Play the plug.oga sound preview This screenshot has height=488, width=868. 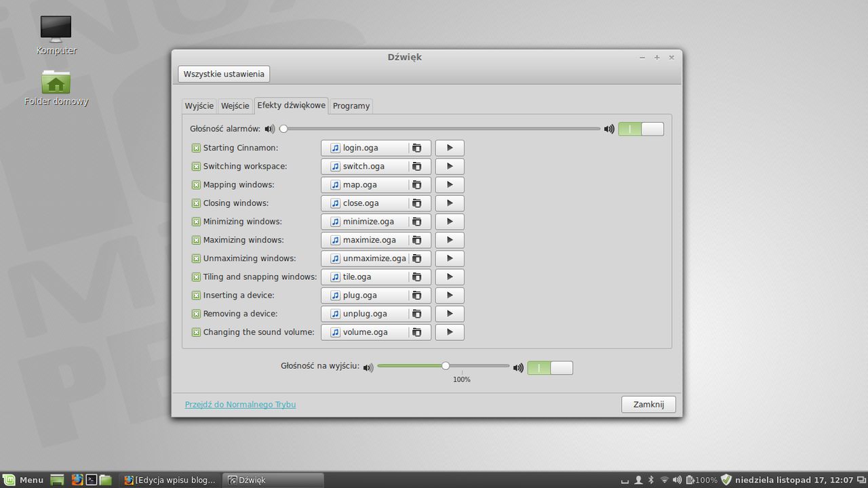point(450,295)
